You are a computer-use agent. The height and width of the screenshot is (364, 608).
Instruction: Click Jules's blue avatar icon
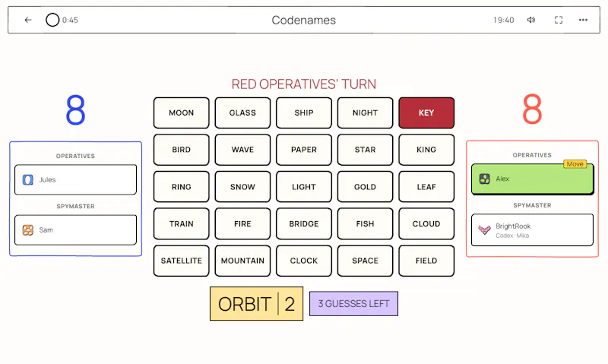click(28, 180)
